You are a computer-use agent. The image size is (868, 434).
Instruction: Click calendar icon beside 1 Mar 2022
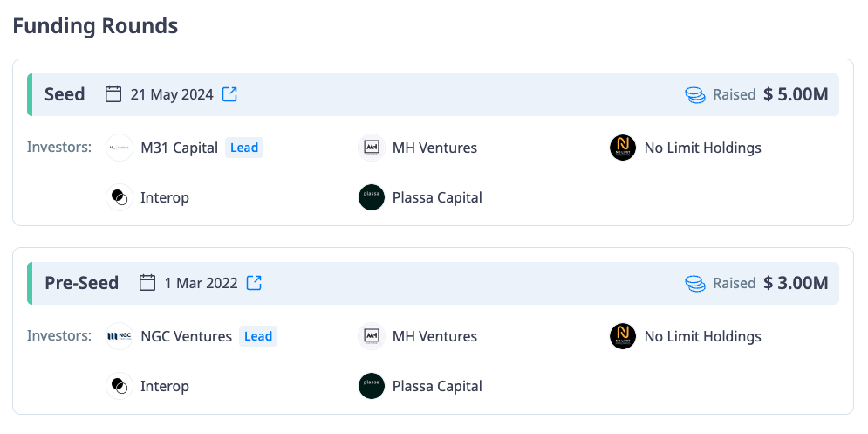click(147, 283)
